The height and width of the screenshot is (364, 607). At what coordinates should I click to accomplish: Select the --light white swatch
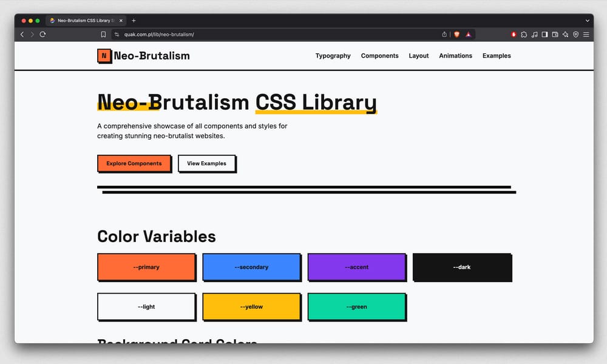click(146, 307)
